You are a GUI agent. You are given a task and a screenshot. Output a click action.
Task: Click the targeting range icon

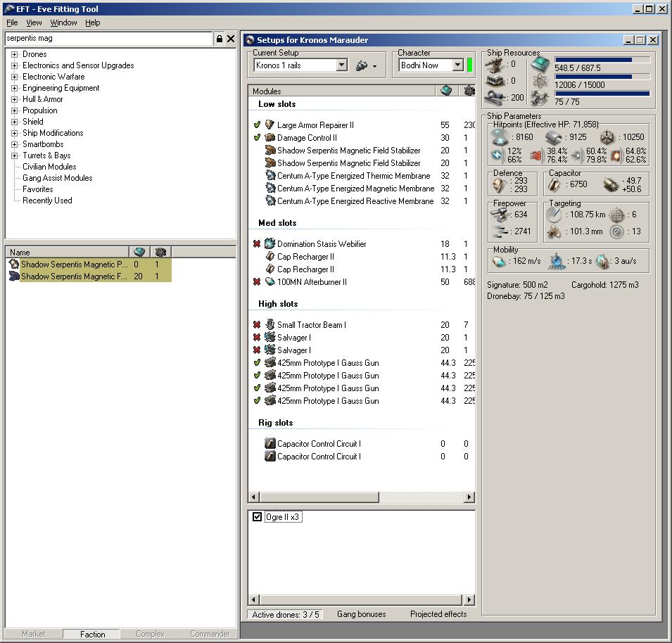click(x=554, y=214)
